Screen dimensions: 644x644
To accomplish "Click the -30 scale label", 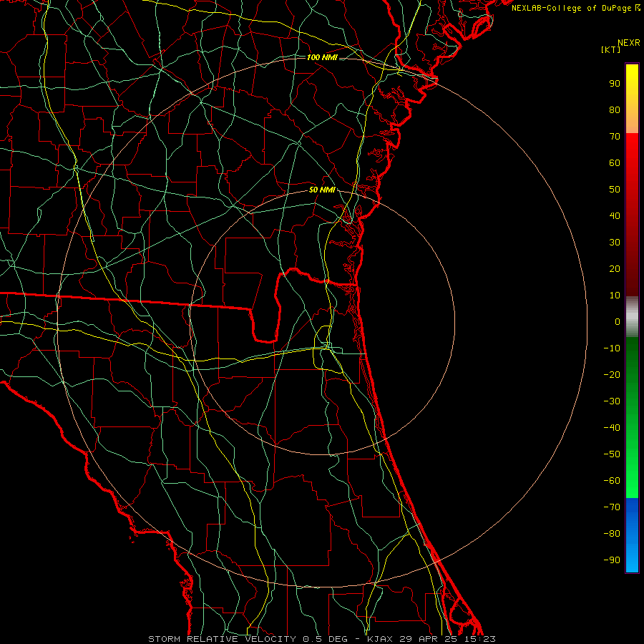I will (612, 401).
